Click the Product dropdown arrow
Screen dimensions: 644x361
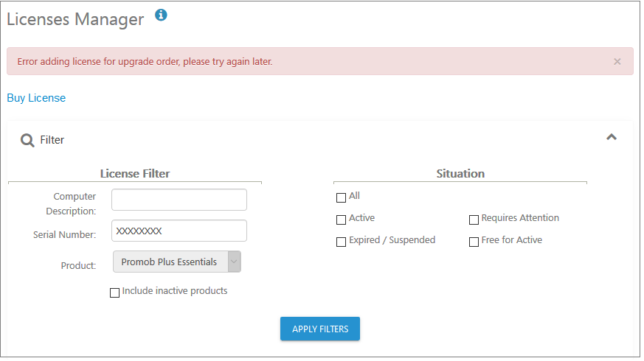point(234,262)
